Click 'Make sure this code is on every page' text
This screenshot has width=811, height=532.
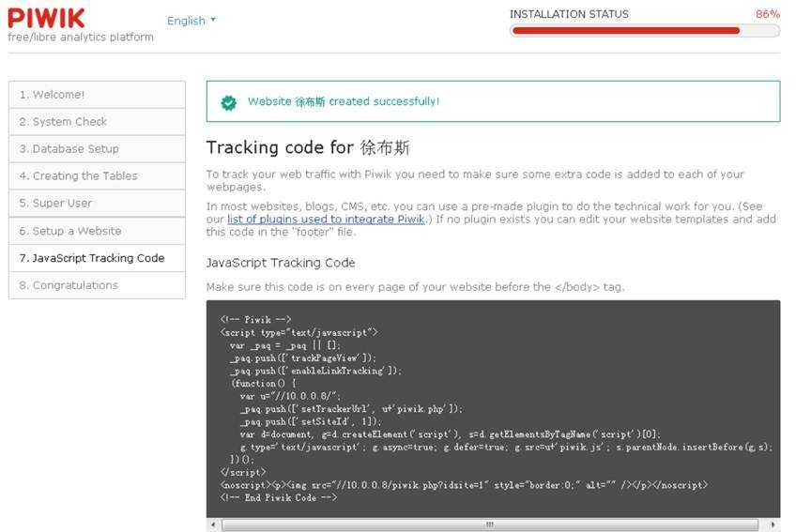(415, 287)
